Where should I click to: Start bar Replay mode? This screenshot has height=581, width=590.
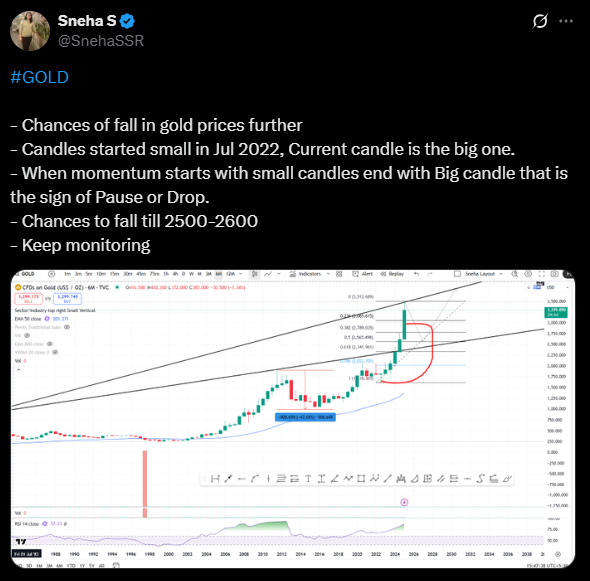tap(392, 274)
